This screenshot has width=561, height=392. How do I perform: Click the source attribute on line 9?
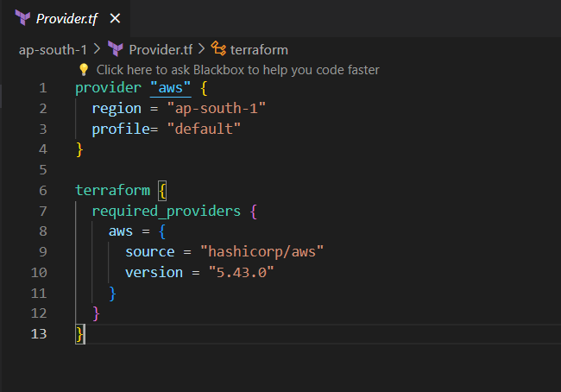pos(150,252)
